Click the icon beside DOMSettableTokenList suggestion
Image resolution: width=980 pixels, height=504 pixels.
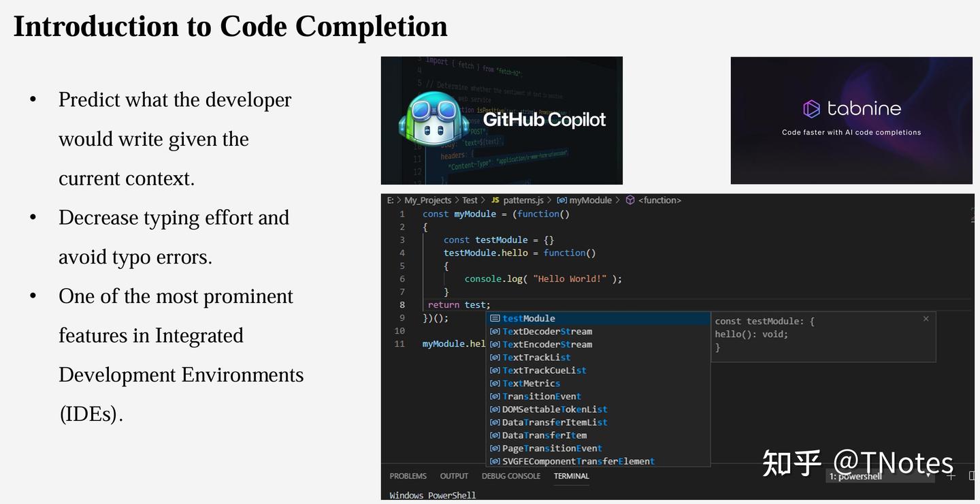pyautogui.click(x=495, y=409)
